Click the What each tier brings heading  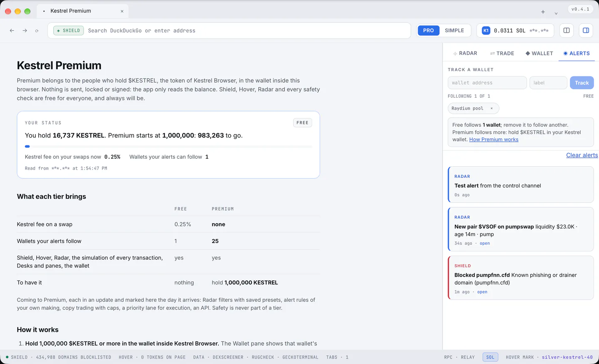[52, 197]
